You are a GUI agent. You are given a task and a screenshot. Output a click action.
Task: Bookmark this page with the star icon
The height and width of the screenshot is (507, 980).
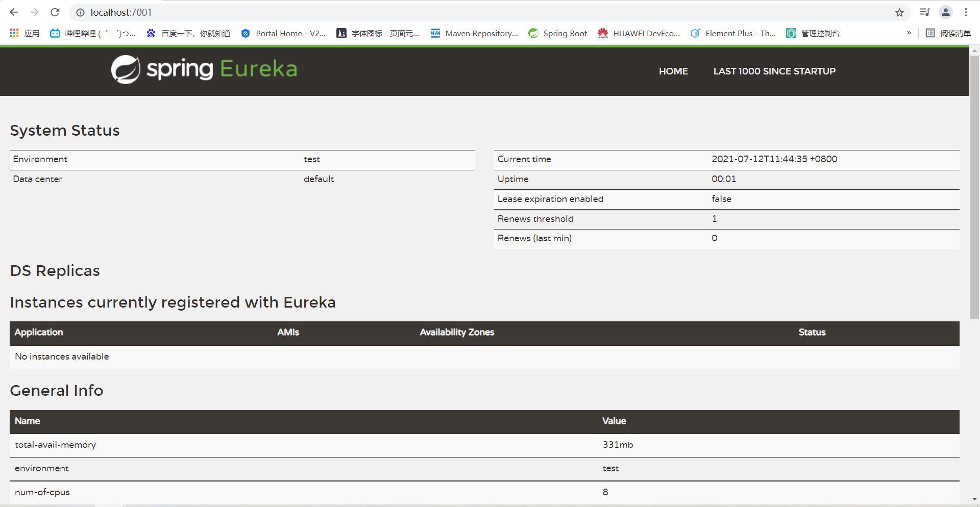[899, 12]
